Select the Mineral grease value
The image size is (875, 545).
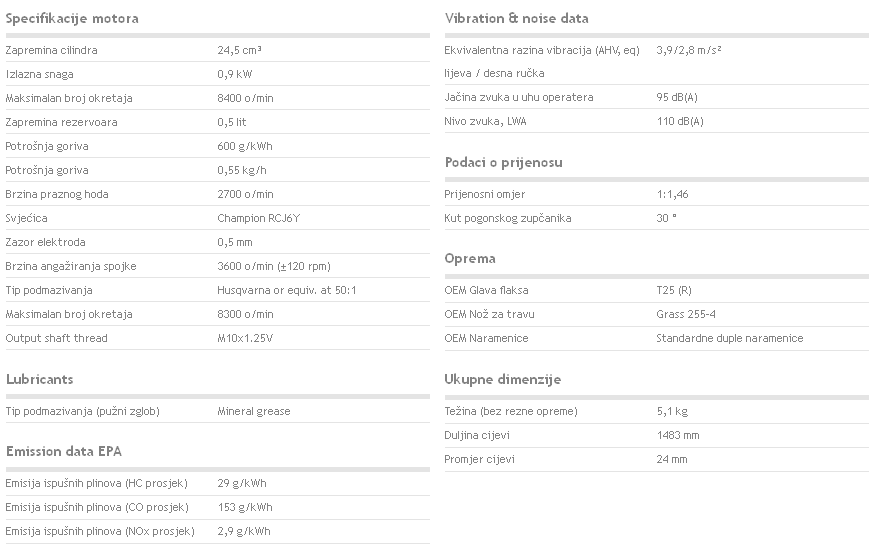coord(253,411)
